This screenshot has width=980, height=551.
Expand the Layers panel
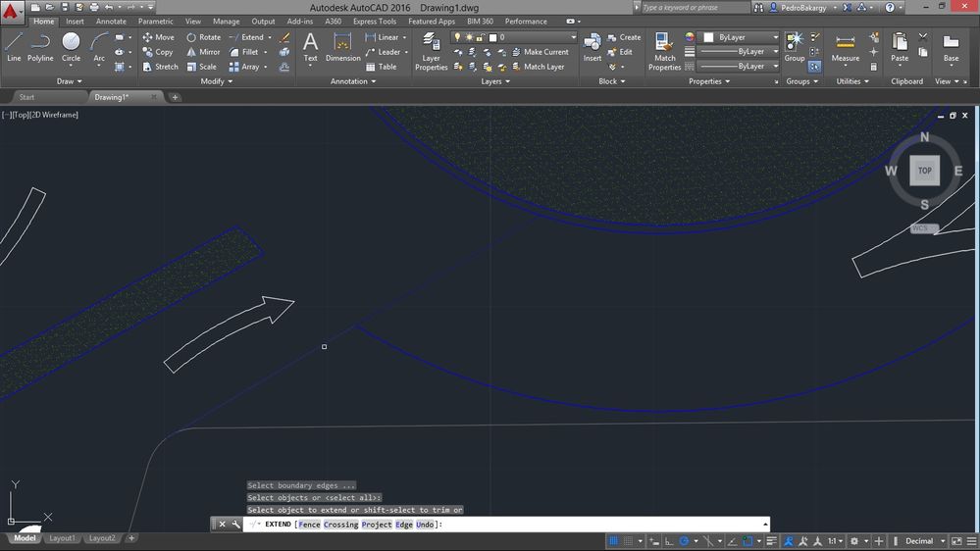click(x=495, y=81)
